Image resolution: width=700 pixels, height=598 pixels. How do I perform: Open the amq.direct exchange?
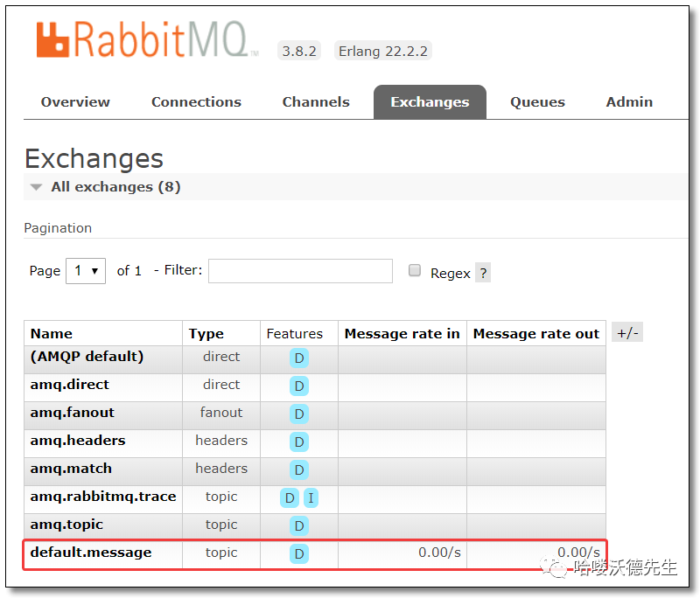(70, 385)
